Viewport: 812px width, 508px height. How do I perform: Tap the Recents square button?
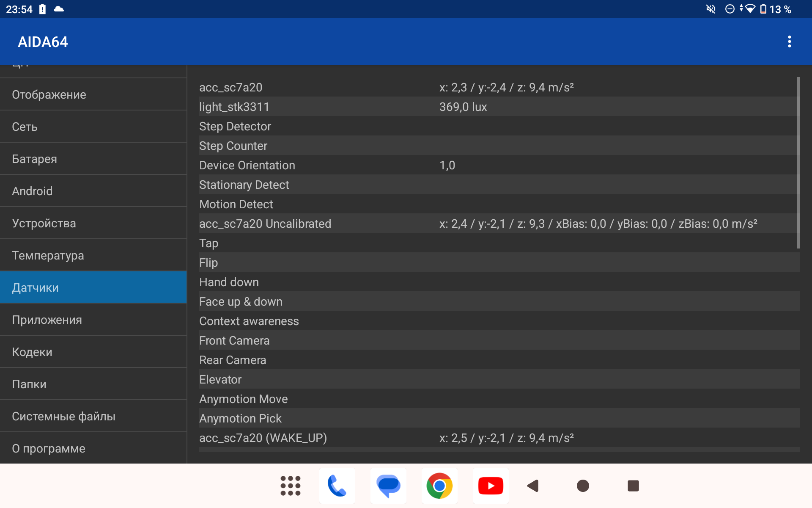pyautogui.click(x=633, y=486)
